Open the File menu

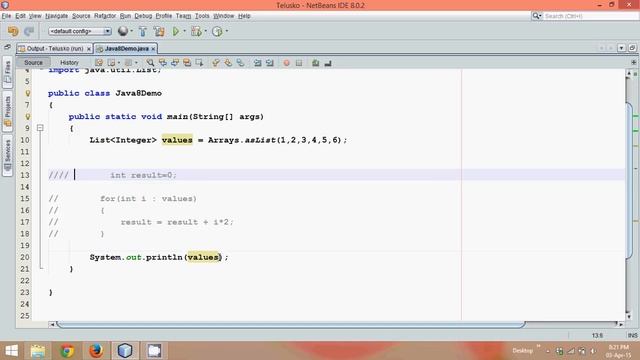[6, 16]
